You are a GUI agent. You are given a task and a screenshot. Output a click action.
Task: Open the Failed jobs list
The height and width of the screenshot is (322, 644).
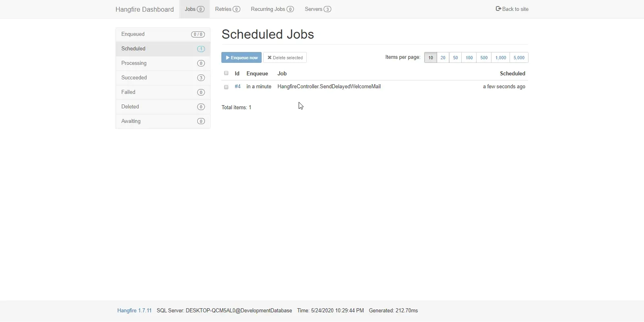tap(163, 92)
